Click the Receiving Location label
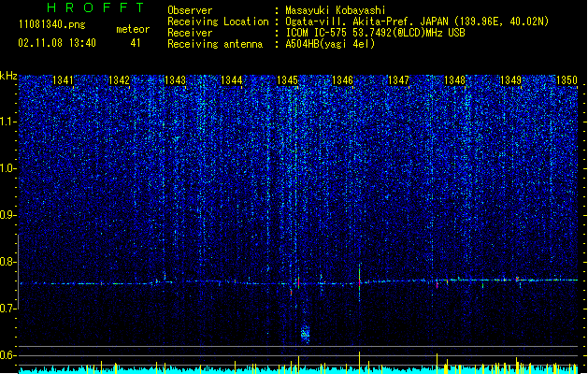 [x=218, y=22]
